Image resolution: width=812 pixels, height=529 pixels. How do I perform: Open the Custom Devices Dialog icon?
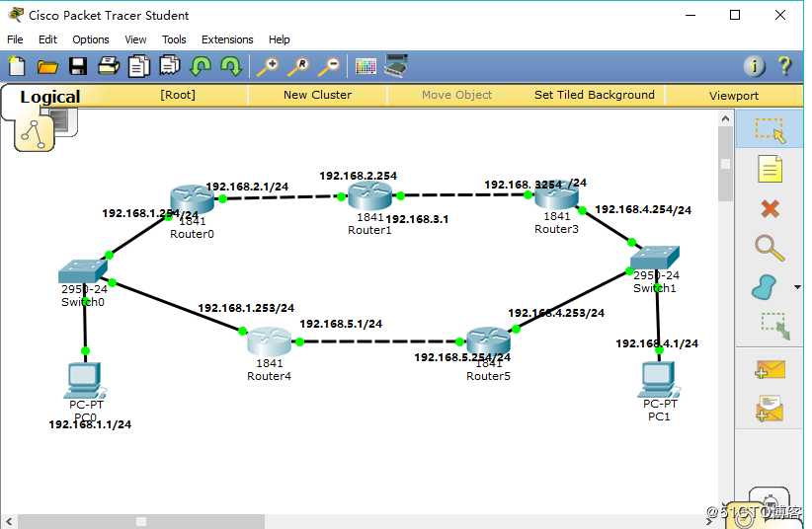point(396,66)
